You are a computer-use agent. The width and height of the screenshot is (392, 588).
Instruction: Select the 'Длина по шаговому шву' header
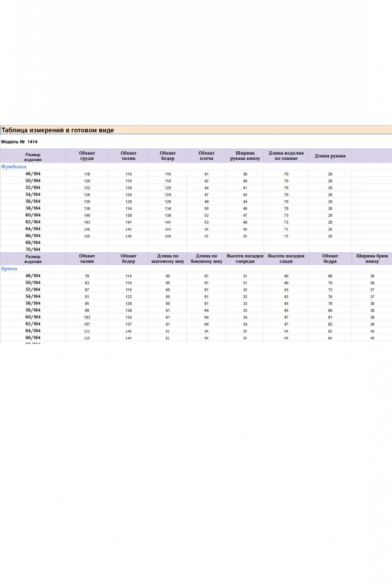[x=168, y=258]
